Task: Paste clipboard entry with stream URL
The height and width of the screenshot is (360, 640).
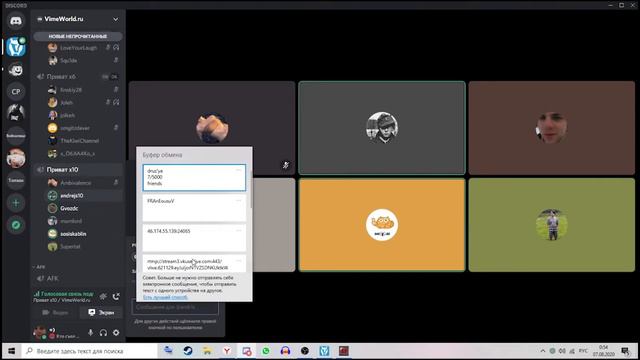Action: point(194,264)
